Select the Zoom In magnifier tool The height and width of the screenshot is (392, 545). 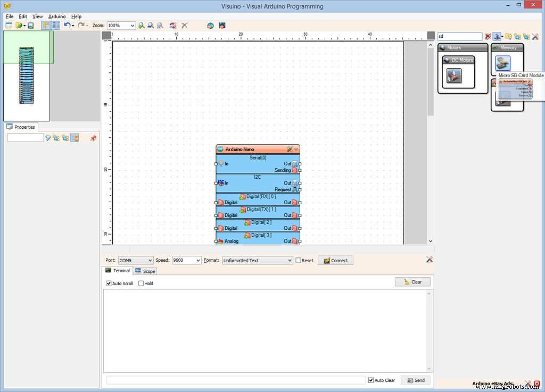pyautogui.click(x=142, y=25)
